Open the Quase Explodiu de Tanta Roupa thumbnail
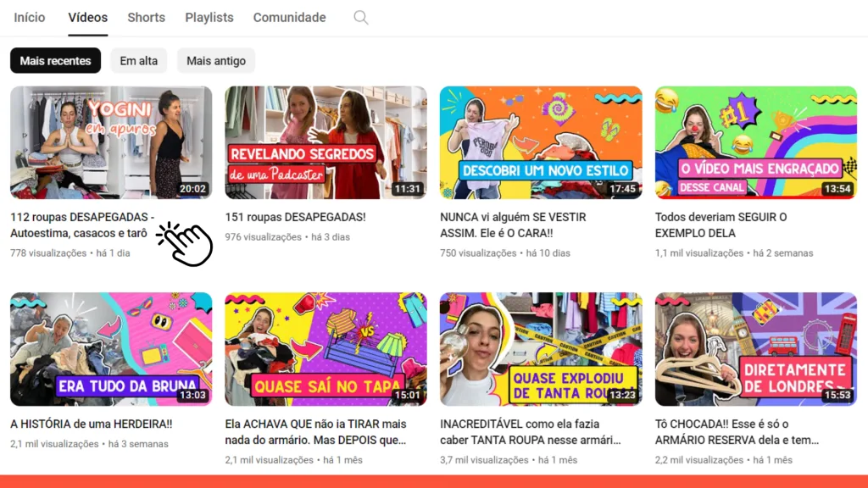 coord(541,349)
